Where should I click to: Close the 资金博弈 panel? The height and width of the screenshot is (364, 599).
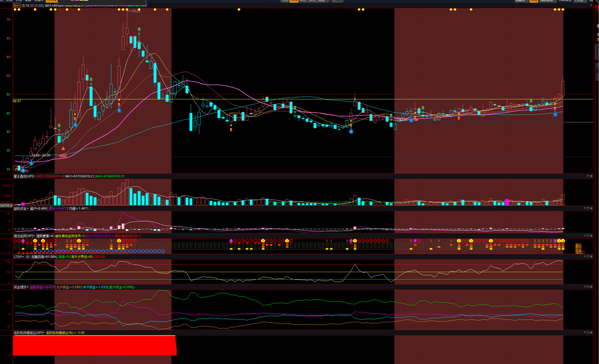591,287
